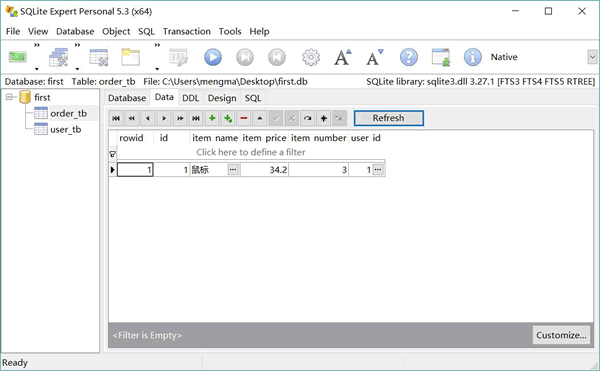Open toolbar overflow dropdown beside Native
Viewport: 600px width, 371px height.
tap(592, 57)
